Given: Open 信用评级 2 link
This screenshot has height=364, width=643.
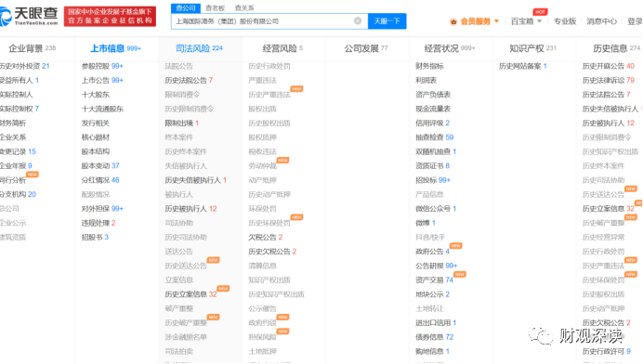Looking at the screenshot, I should pyautogui.click(x=433, y=123).
